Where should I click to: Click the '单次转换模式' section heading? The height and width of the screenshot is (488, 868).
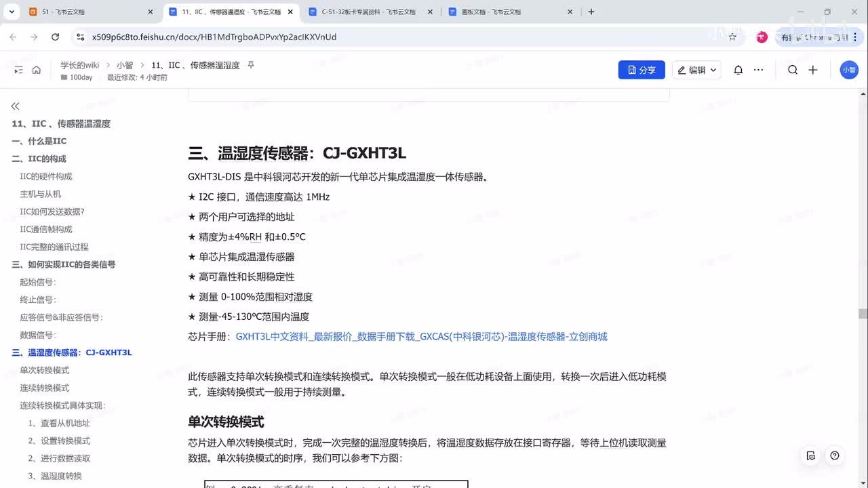[x=226, y=422]
